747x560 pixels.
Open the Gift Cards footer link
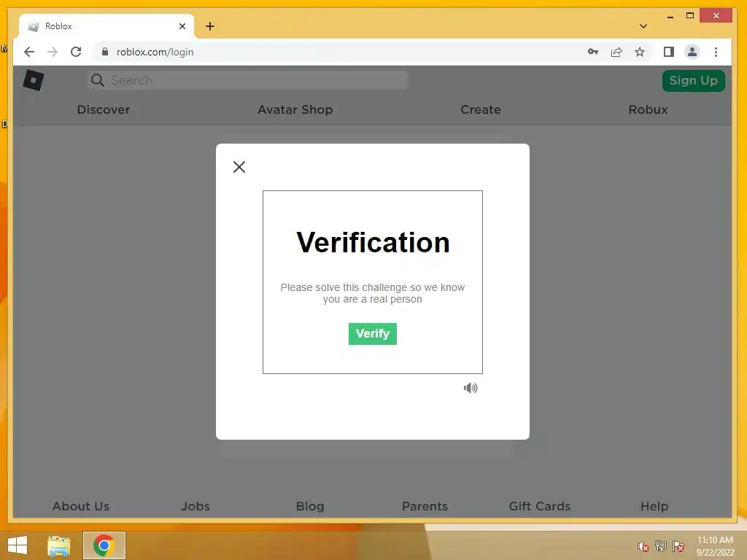coord(540,506)
